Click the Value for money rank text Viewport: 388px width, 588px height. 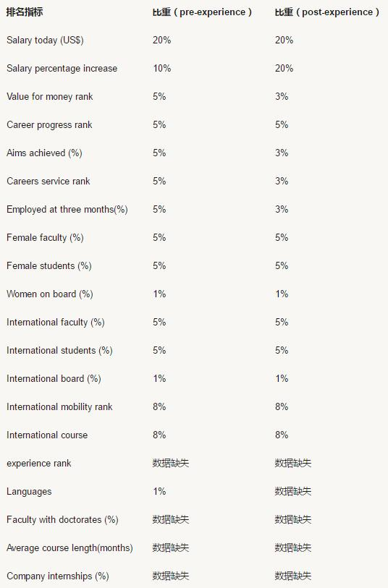click(49, 96)
